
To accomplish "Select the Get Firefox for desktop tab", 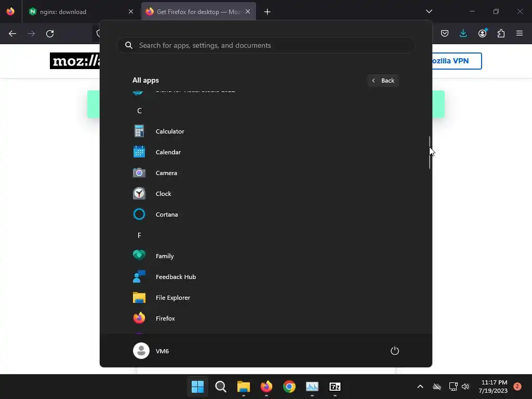I will (x=198, y=12).
